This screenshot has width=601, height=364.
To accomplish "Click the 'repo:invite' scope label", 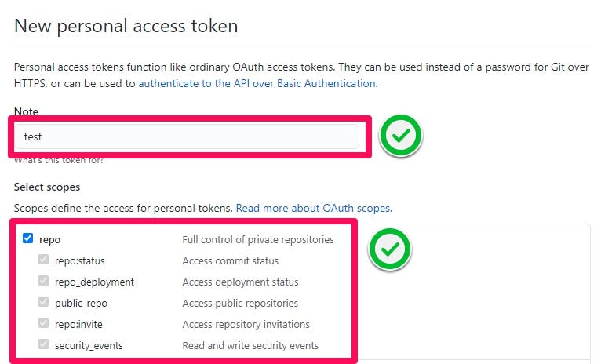I will (78, 325).
